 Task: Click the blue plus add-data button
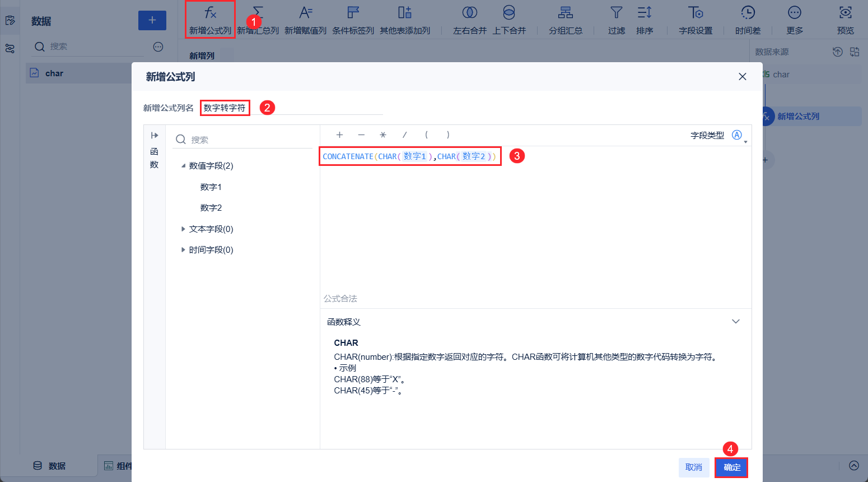point(152,20)
